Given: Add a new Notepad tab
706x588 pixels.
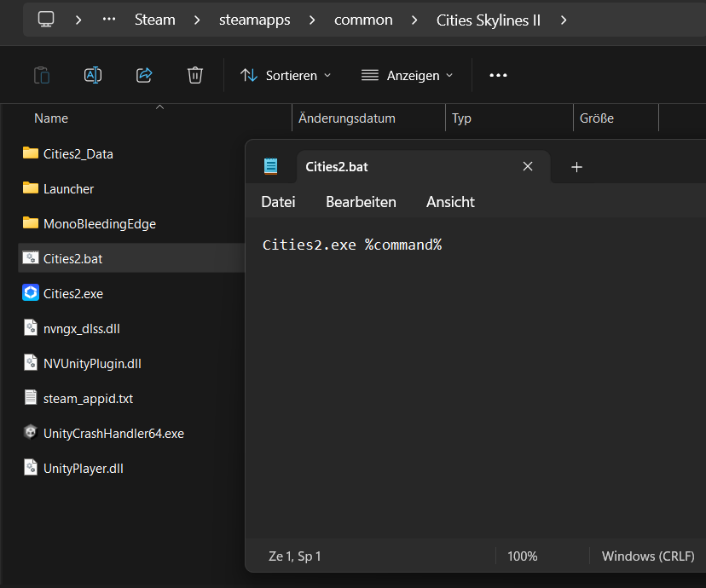Looking at the screenshot, I should [x=576, y=167].
